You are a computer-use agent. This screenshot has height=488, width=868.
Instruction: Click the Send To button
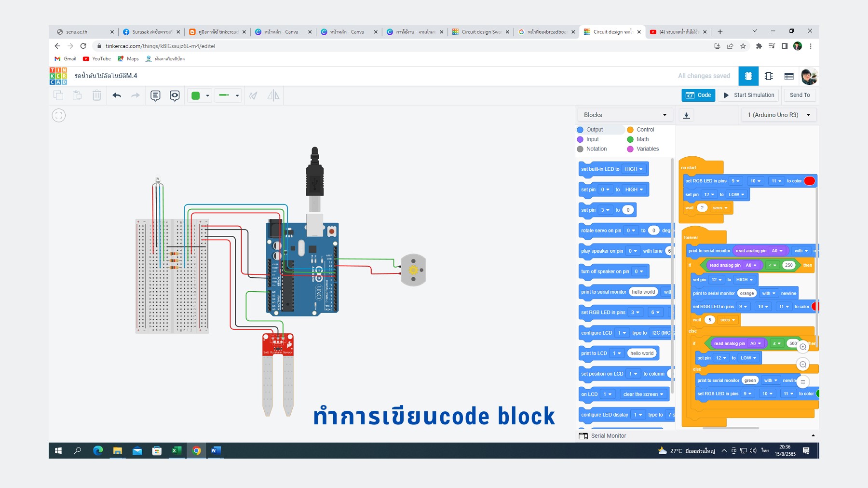click(799, 95)
